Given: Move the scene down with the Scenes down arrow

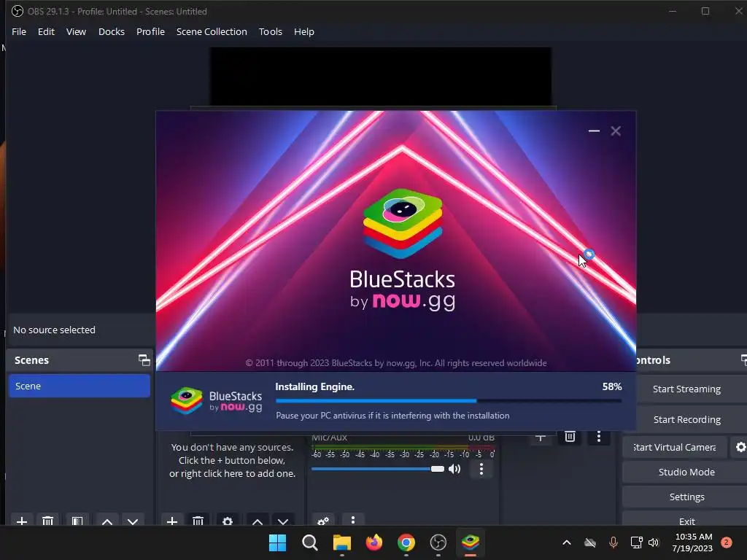Looking at the screenshot, I should click(x=133, y=521).
